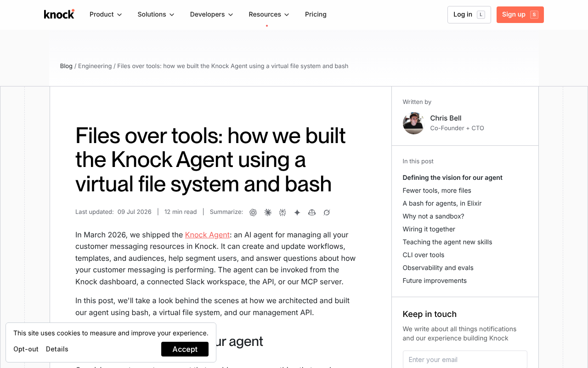Go to Blog breadcrumb link
The width and height of the screenshot is (588, 368).
pos(66,66)
